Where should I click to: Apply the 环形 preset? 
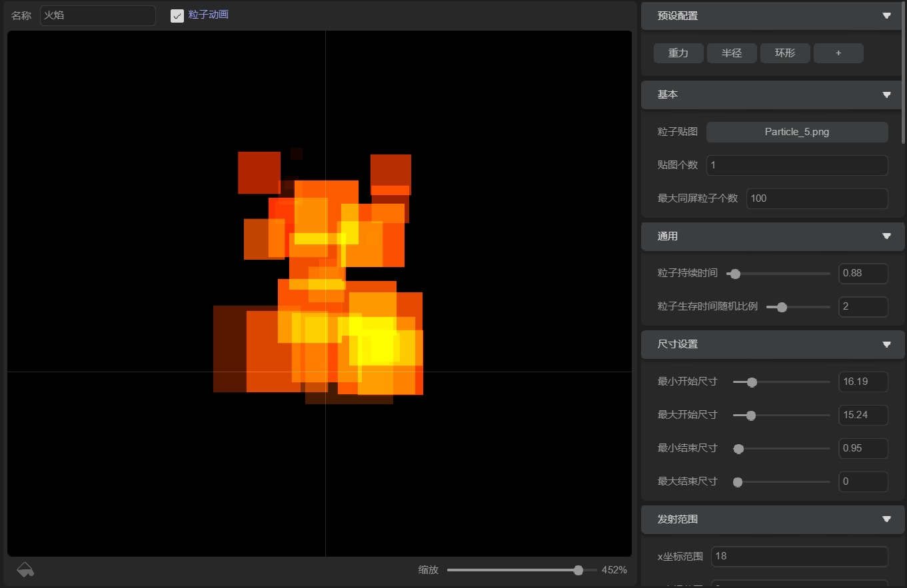point(785,53)
